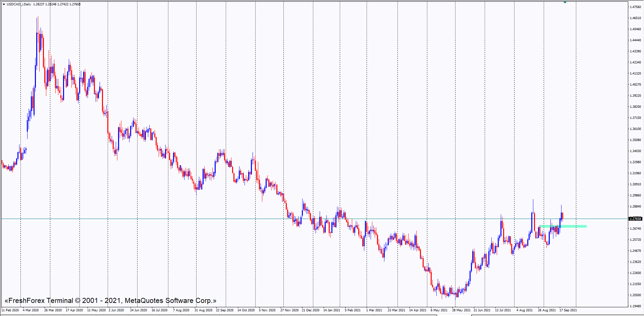644x316 pixels.
Task: Click the 4 Aug 2021 date label
Action: click(x=525, y=310)
